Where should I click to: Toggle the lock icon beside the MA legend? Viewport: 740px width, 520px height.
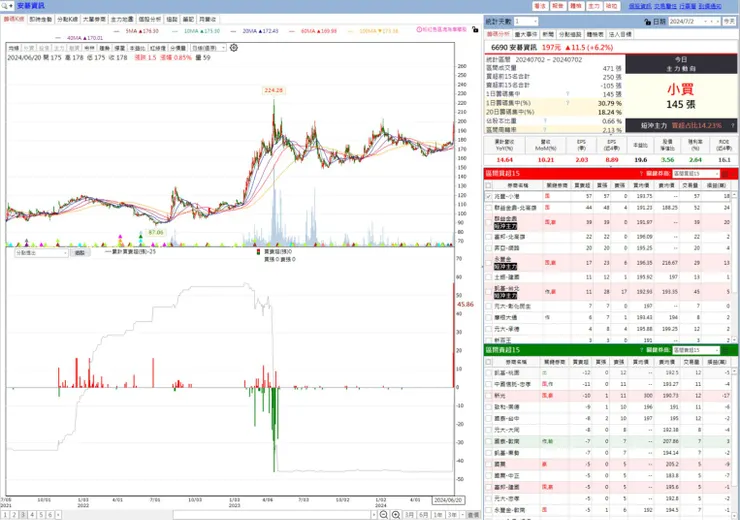475,30
